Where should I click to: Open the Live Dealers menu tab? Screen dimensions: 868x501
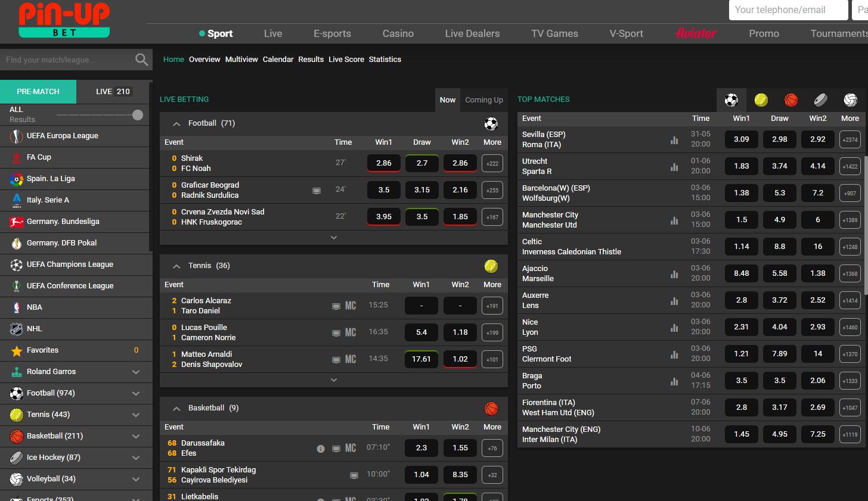[x=472, y=34]
